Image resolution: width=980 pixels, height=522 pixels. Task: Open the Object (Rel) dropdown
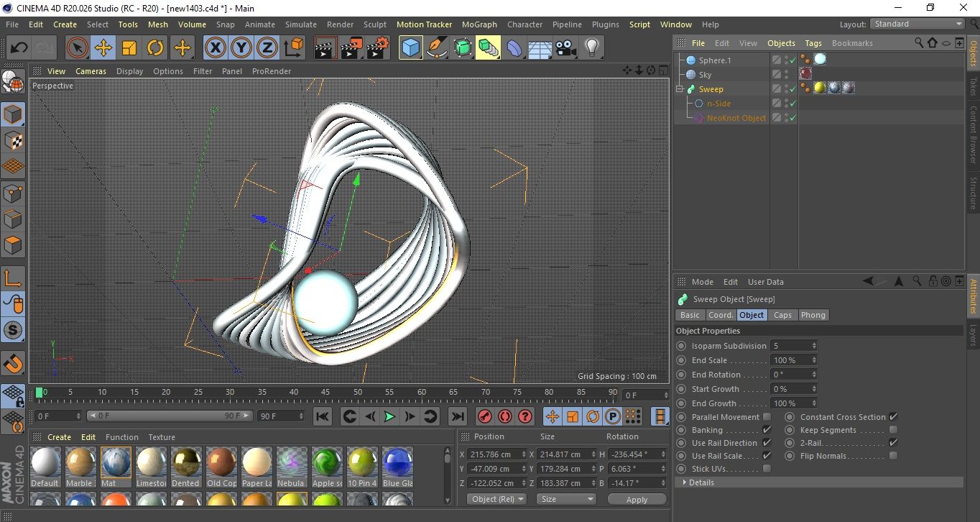pyautogui.click(x=496, y=499)
